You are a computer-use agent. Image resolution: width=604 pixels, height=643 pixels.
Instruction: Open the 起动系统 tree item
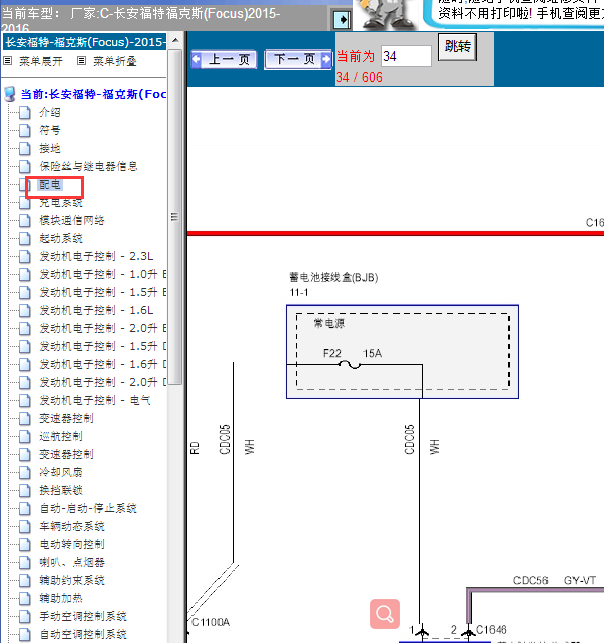pos(61,238)
